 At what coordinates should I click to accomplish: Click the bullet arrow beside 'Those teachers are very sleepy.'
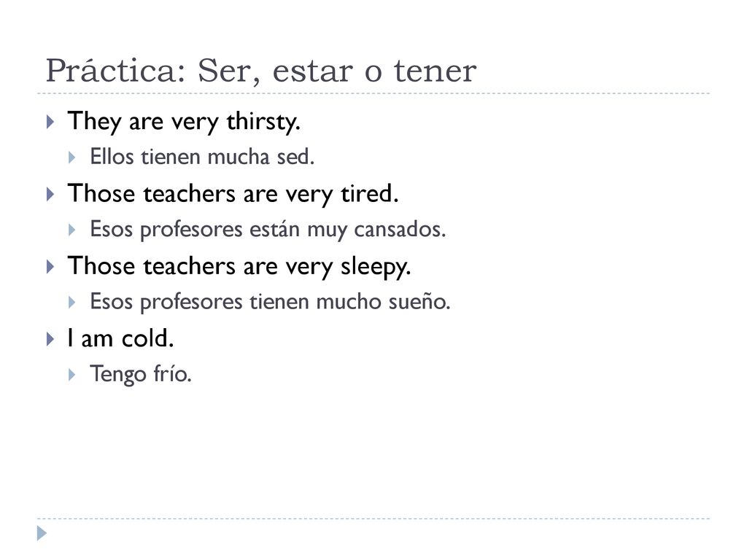[50, 266]
